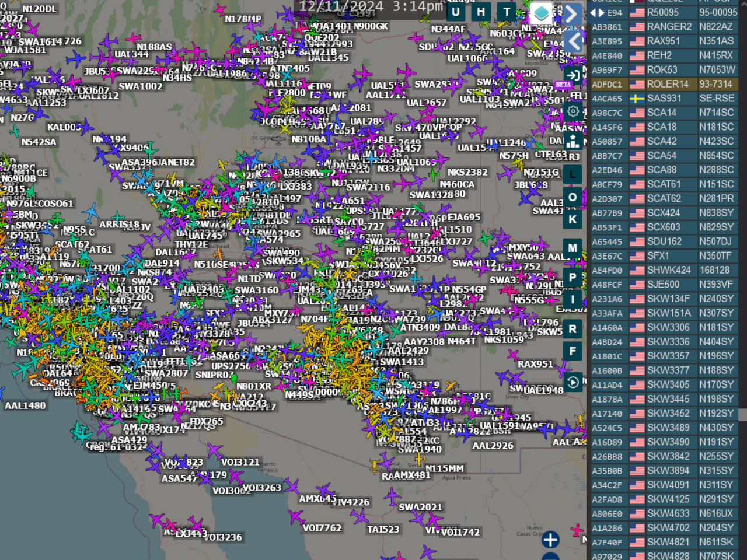The height and width of the screenshot is (560, 747).
Task: Toggle the M button on map
Action: [x=573, y=248]
